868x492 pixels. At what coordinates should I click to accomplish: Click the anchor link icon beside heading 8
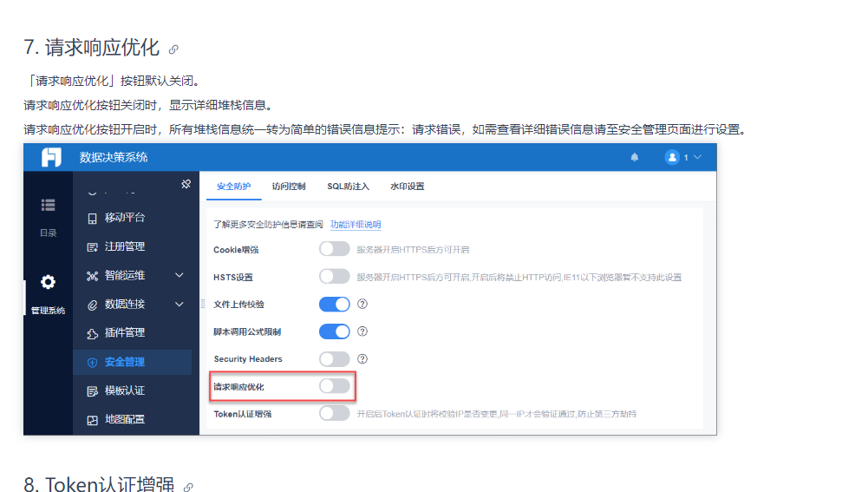tap(188, 487)
